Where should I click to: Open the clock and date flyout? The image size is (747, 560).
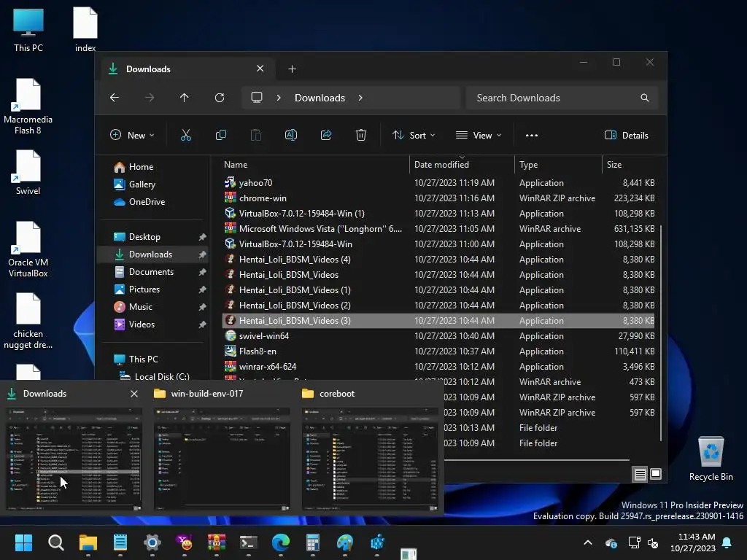pos(693,542)
